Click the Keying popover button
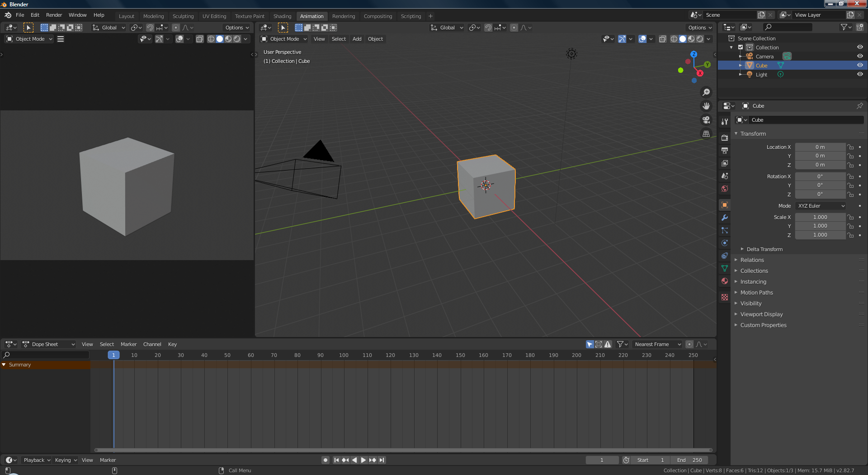868x475 pixels. pos(66,460)
